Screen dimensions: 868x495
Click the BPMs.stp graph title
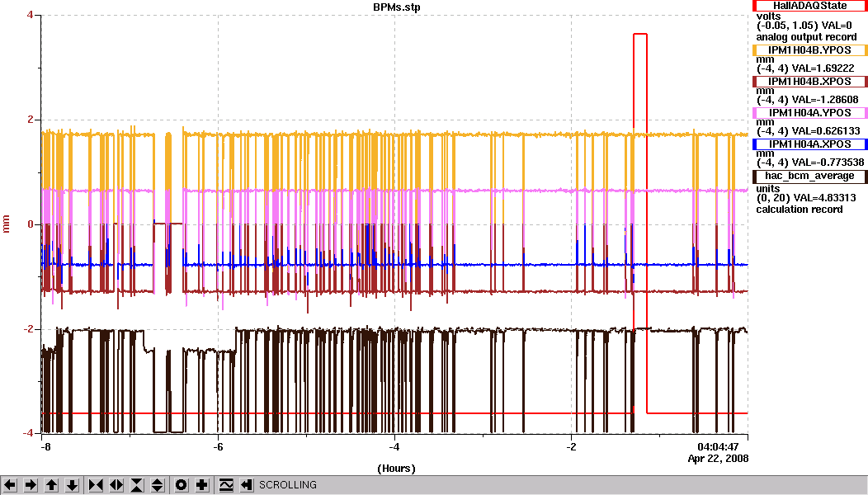coord(396,7)
